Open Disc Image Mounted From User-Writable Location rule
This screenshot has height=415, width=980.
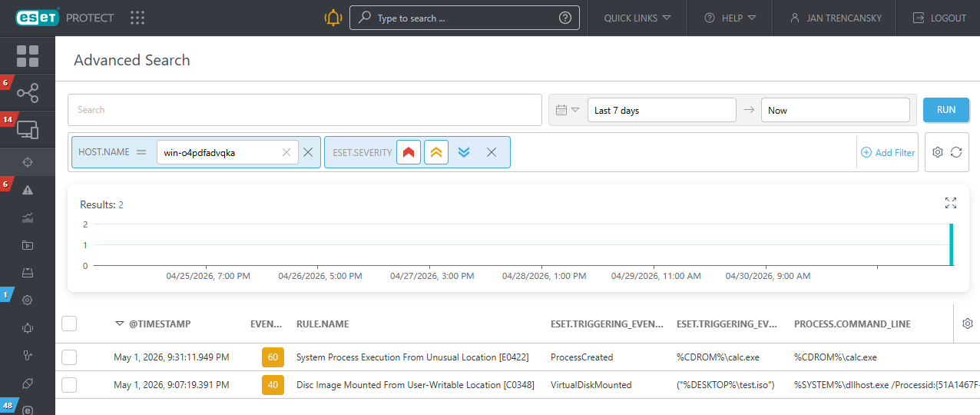click(416, 384)
